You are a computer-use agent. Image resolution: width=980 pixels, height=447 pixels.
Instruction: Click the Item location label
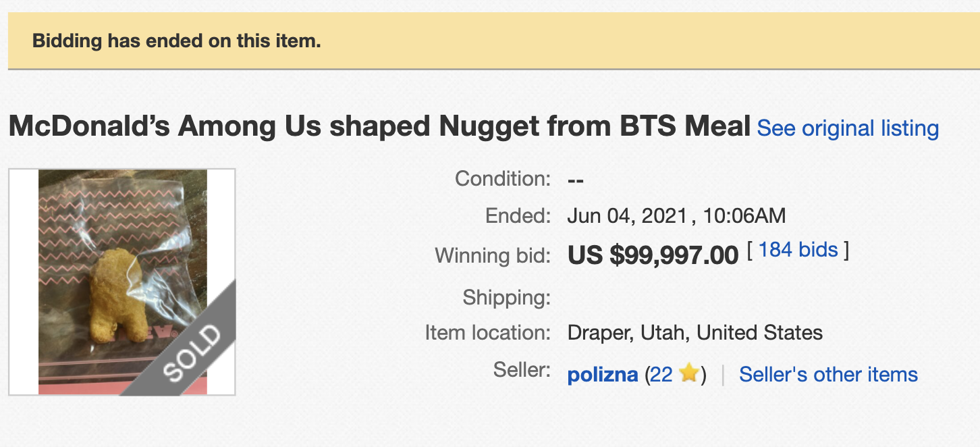(x=488, y=333)
